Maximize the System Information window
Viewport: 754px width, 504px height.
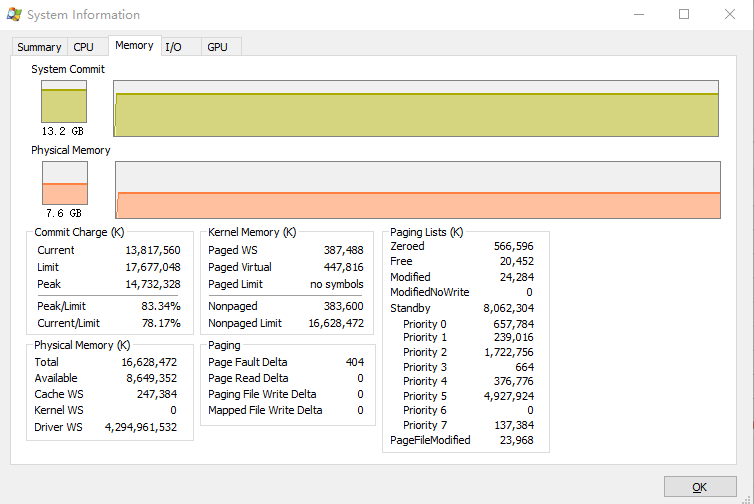684,15
